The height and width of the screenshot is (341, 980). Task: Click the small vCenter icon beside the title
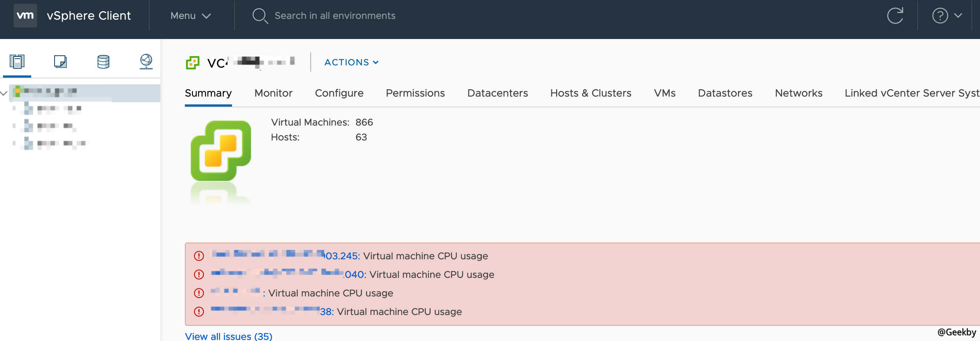(193, 62)
